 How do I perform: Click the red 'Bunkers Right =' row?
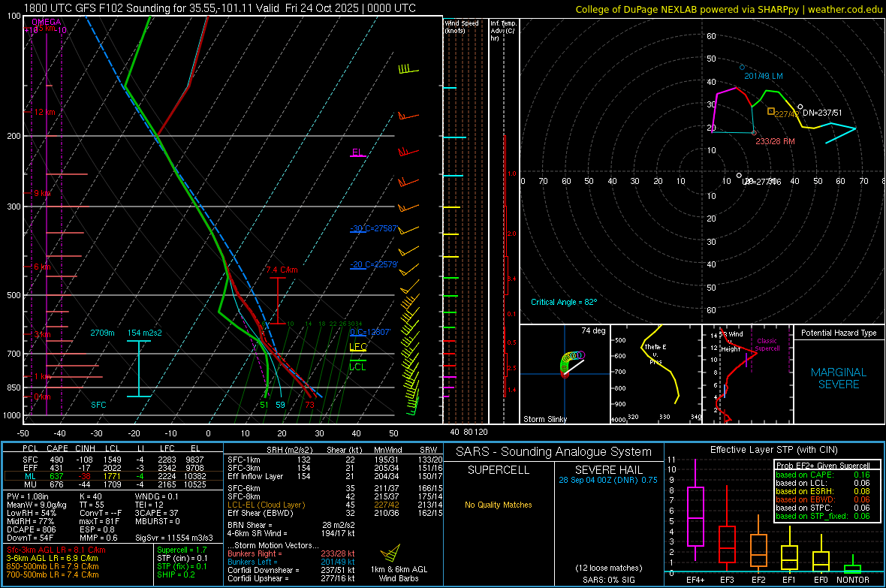pos(291,554)
